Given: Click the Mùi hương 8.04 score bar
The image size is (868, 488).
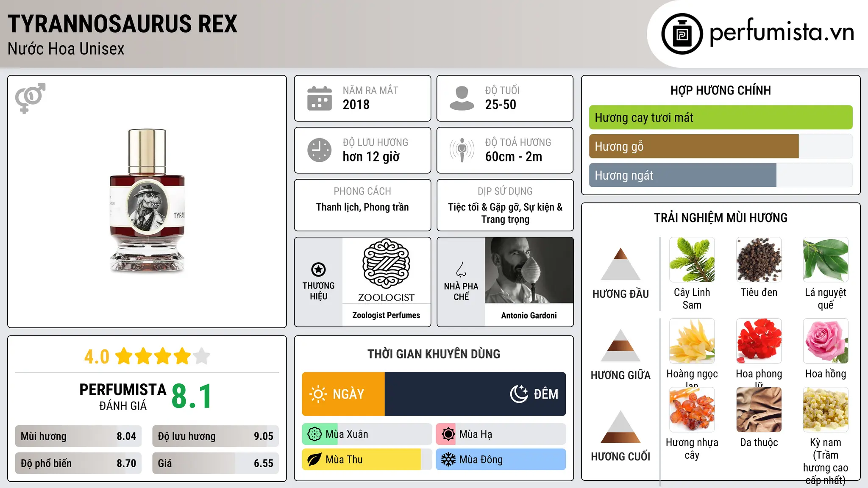Looking at the screenshot, I should [78, 436].
